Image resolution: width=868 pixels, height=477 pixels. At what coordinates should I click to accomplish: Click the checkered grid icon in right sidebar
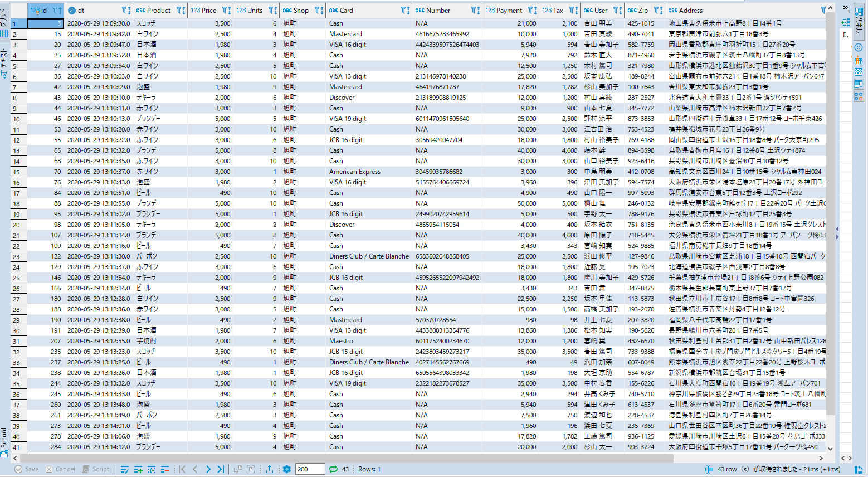pyautogui.click(x=859, y=72)
